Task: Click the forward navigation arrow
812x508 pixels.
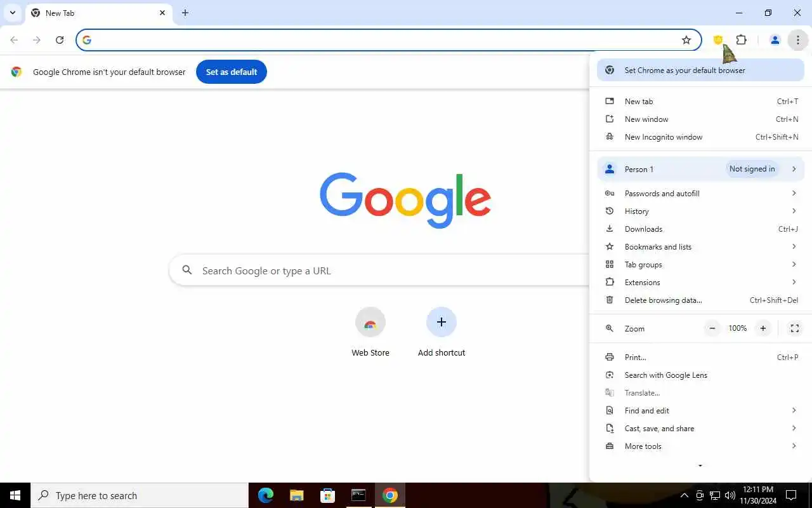Action: (x=37, y=40)
